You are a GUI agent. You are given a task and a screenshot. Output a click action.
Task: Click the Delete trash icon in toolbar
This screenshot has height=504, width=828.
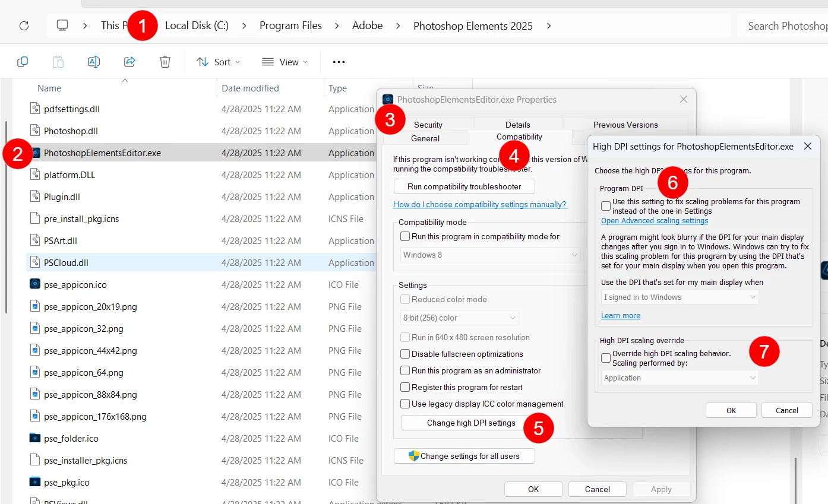click(x=165, y=62)
